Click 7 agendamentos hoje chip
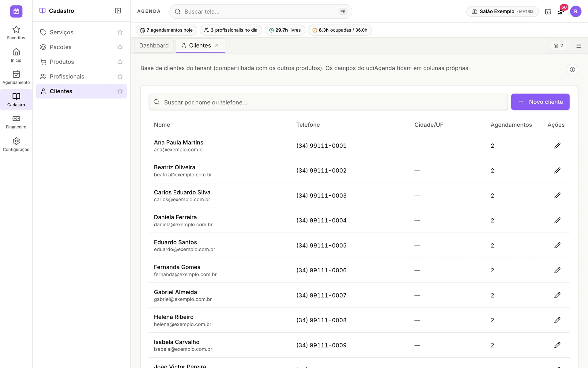This screenshot has width=588, height=368. click(166, 30)
